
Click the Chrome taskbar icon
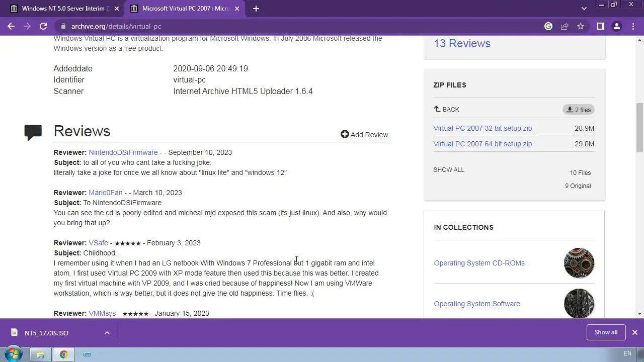click(64, 354)
